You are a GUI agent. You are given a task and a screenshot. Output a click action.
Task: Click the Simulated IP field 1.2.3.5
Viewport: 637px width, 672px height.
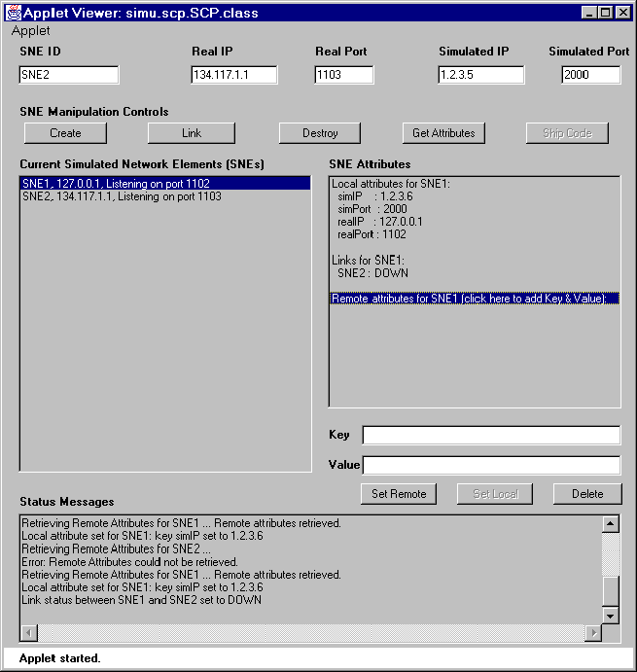tap(481, 75)
